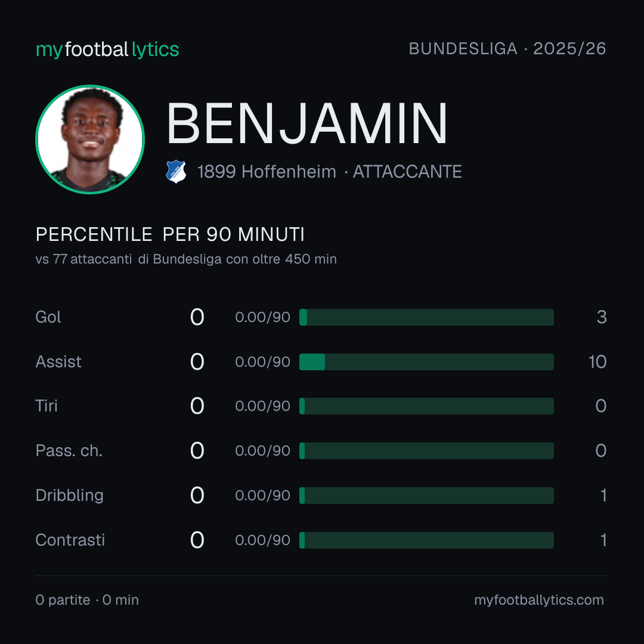644x644 pixels.
Task: Click the ATTACCANTE position label
Action: pyautogui.click(x=407, y=172)
